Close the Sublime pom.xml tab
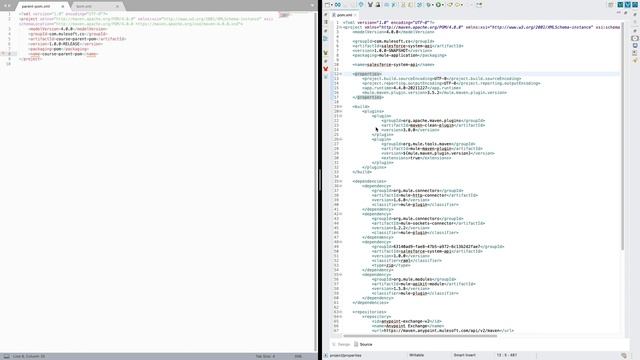The width and height of the screenshot is (640, 360). click(x=117, y=7)
